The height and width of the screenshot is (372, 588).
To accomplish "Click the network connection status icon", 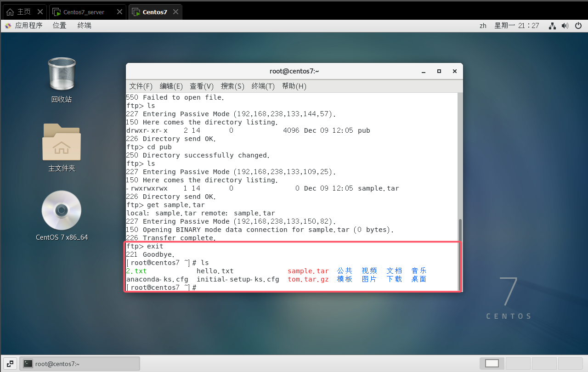I will point(552,26).
